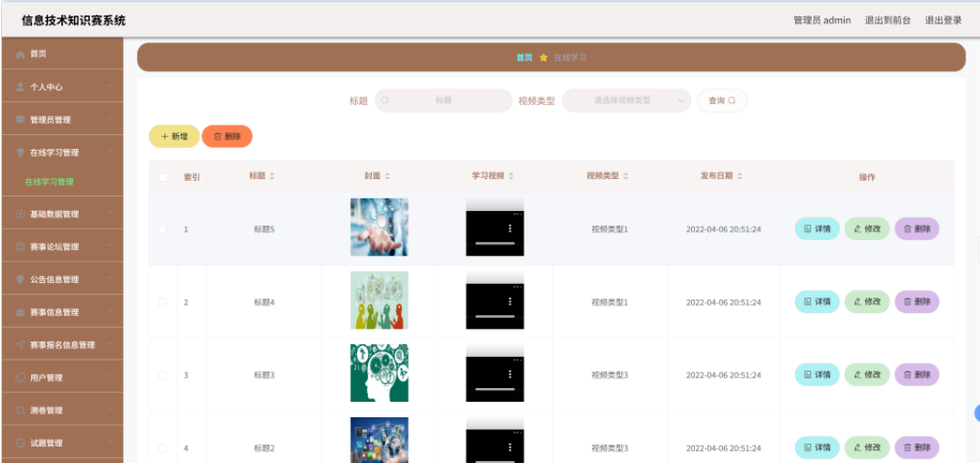980x463 pixels.
Task: Click the 查询 search button
Action: point(722,100)
